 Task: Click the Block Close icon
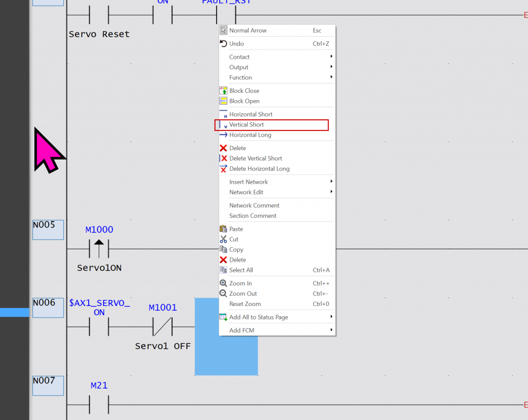pos(223,91)
